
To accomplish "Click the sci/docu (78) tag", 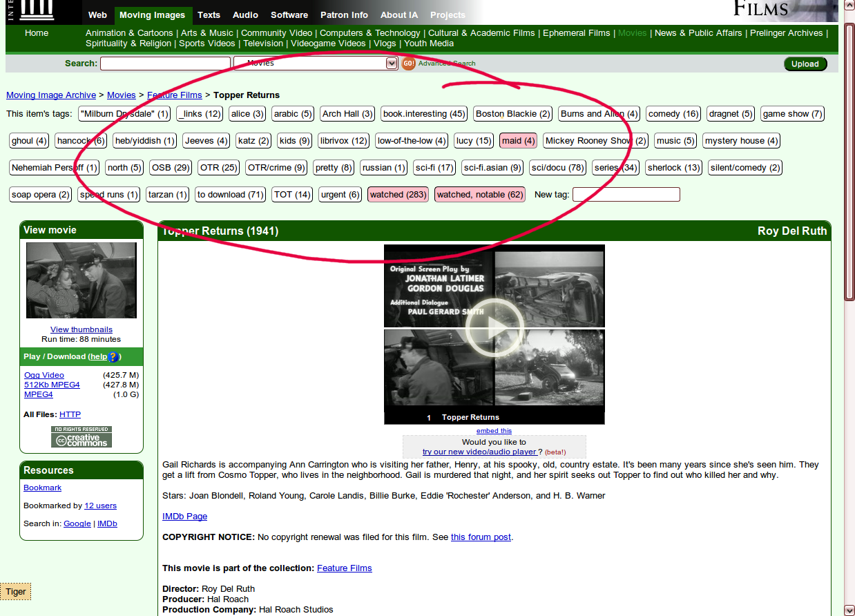I will [x=558, y=168].
